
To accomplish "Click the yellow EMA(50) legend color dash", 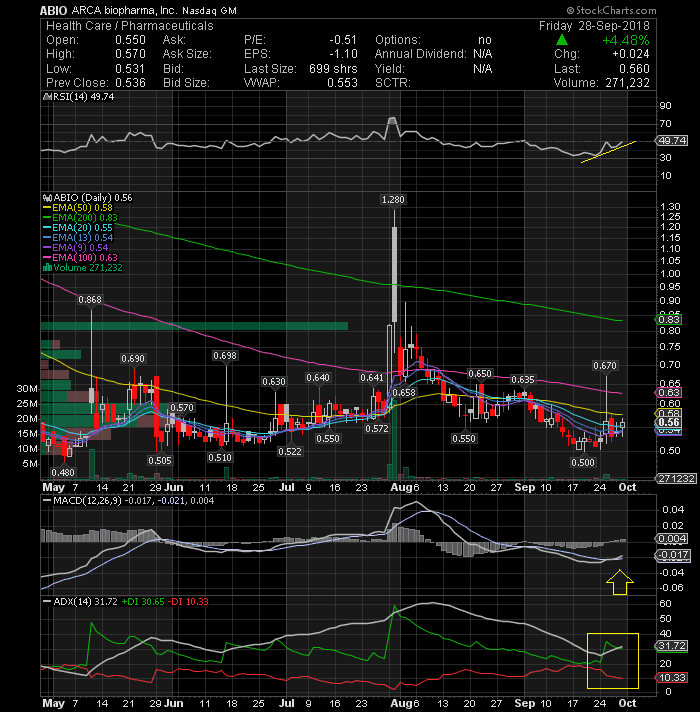I will [x=47, y=208].
